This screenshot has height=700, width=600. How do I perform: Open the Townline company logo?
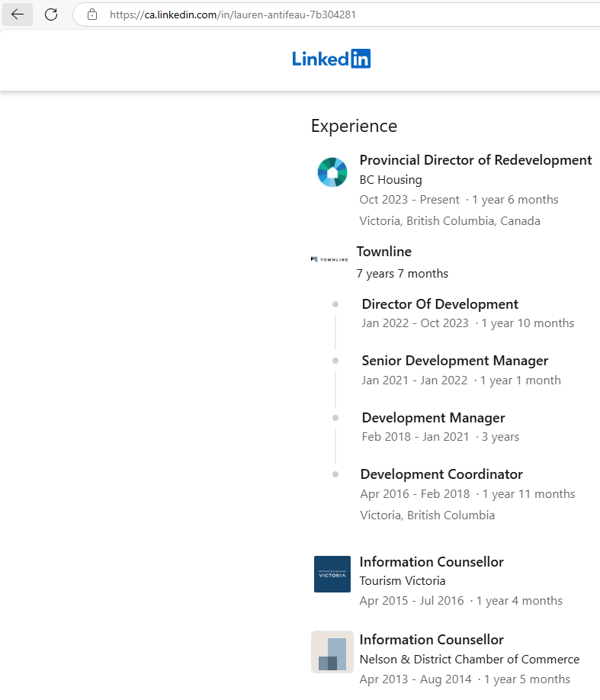pos(329,259)
